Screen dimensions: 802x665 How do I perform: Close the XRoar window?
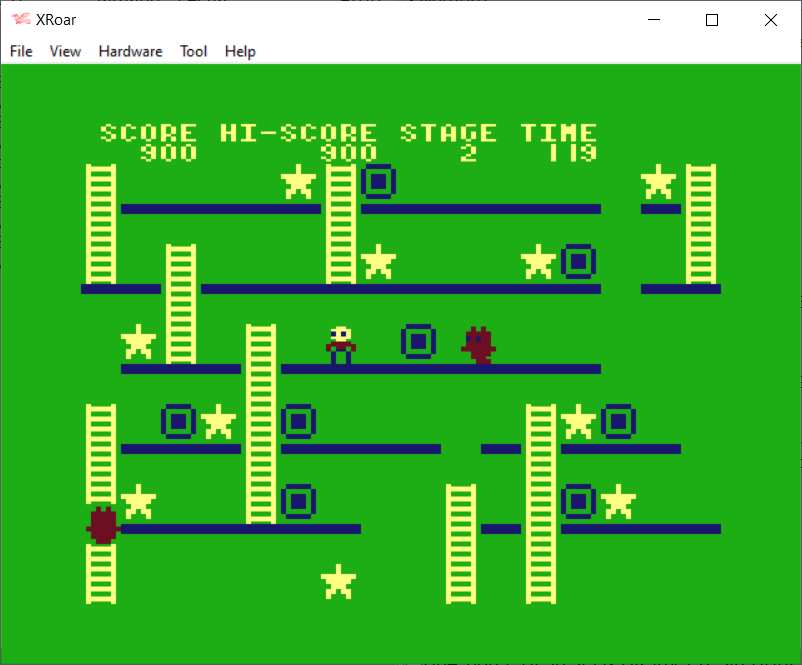[x=770, y=20]
